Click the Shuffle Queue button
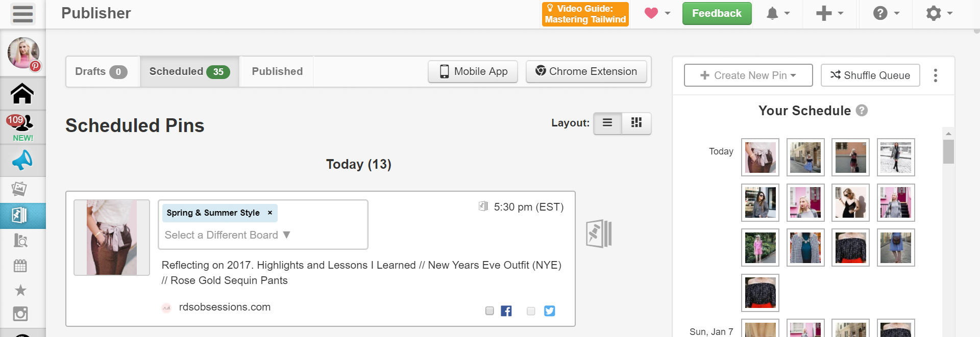The image size is (980, 337). (x=870, y=75)
